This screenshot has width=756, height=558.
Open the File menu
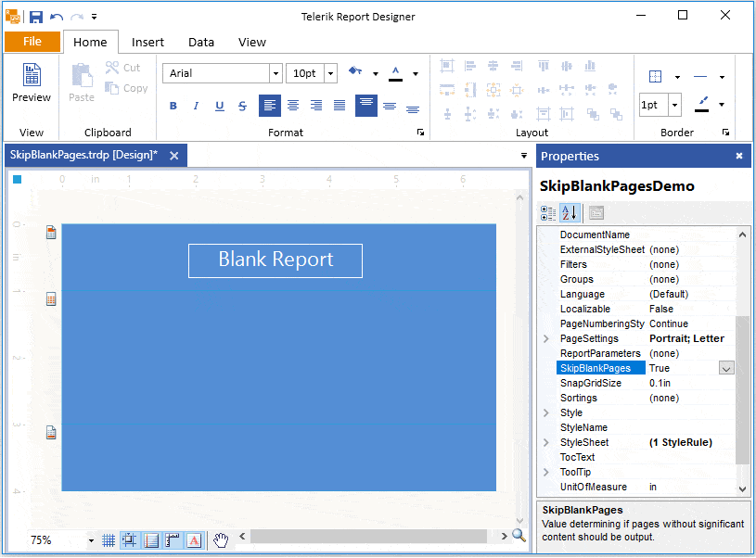pos(32,42)
